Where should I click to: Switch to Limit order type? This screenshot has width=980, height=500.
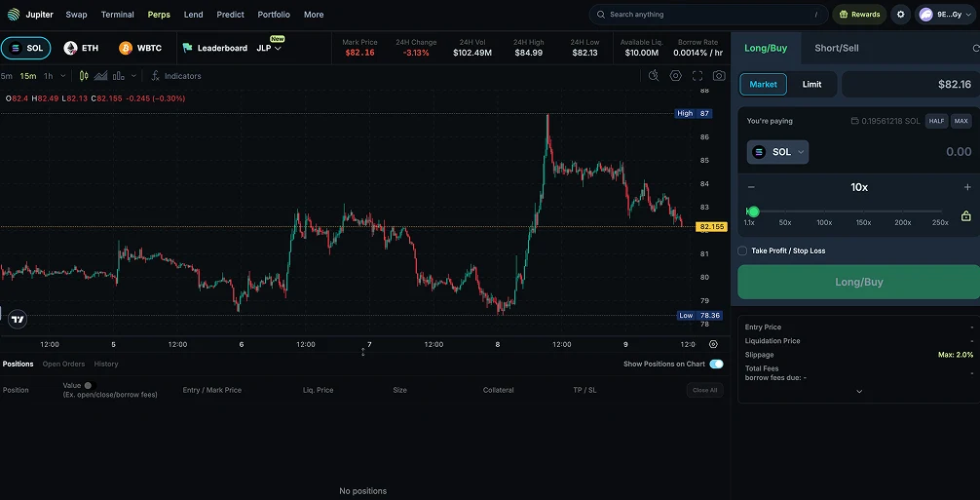[811, 85]
